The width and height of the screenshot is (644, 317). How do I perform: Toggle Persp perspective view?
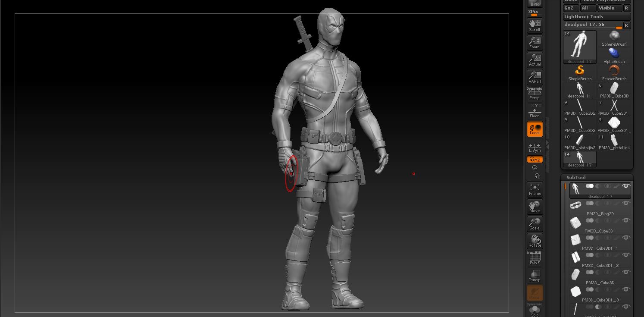(x=535, y=94)
